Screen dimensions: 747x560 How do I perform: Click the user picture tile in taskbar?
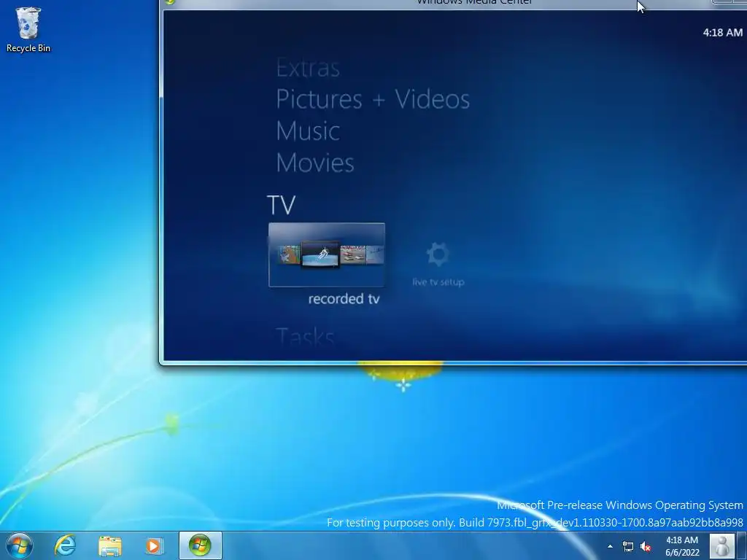click(721, 545)
